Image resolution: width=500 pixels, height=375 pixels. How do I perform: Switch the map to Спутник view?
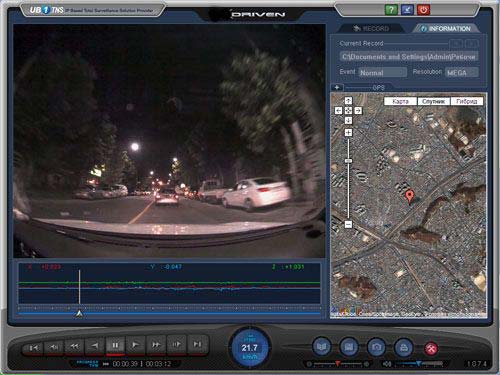[434, 101]
